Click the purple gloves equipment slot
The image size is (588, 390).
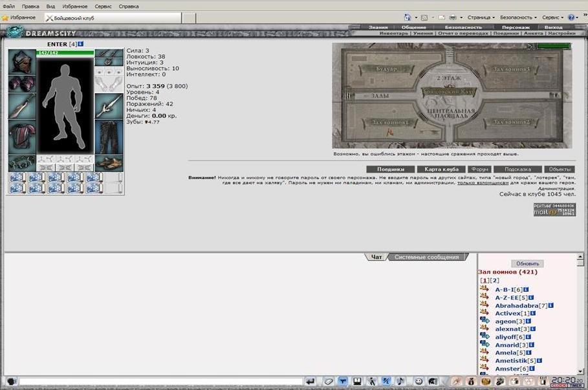pyautogui.click(x=22, y=84)
